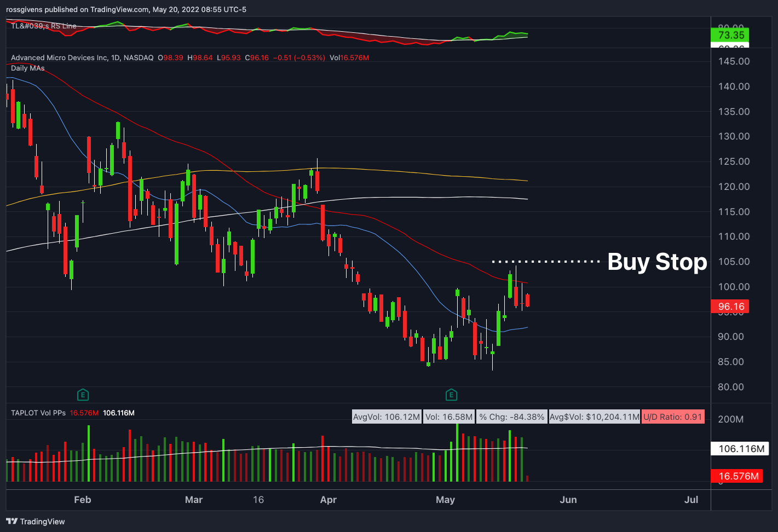
Task: Click the Avg$Vol: $10,204.11M stat box
Action: (594, 417)
